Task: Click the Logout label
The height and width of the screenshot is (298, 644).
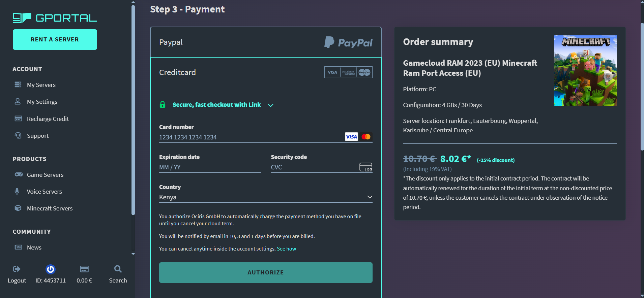Action: click(x=17, y=280)
